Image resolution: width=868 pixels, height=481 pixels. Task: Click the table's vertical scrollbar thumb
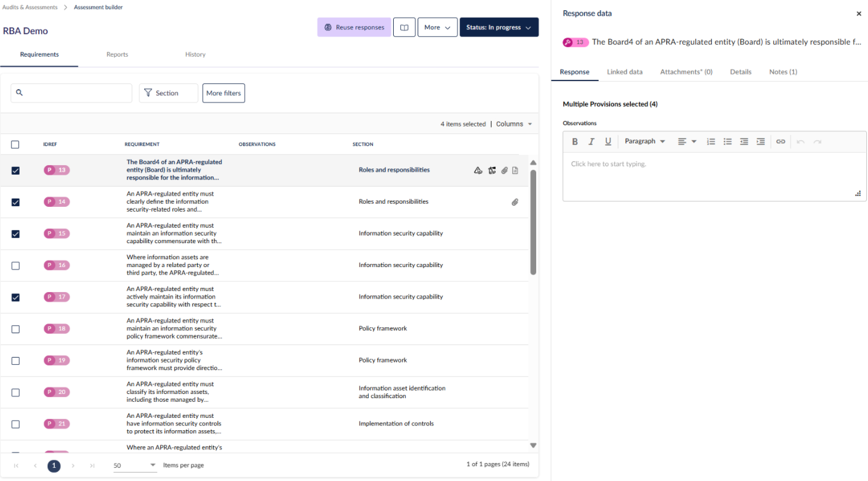(x=533, y=222)
